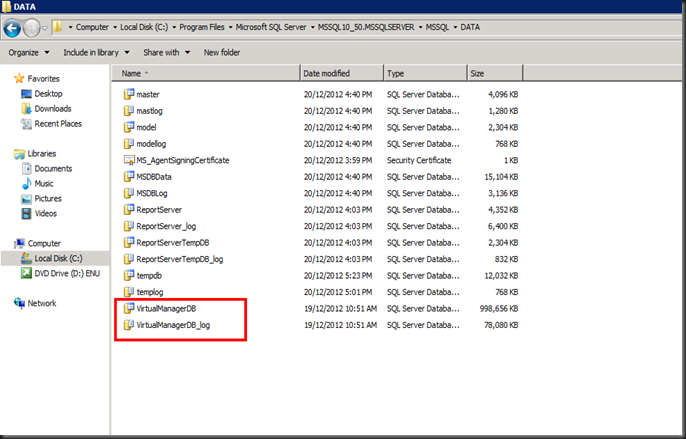The height and width of the screenshot is (439, 686).
Task: Open the Include in library dropdown
Action: click(x=96, y=53)
